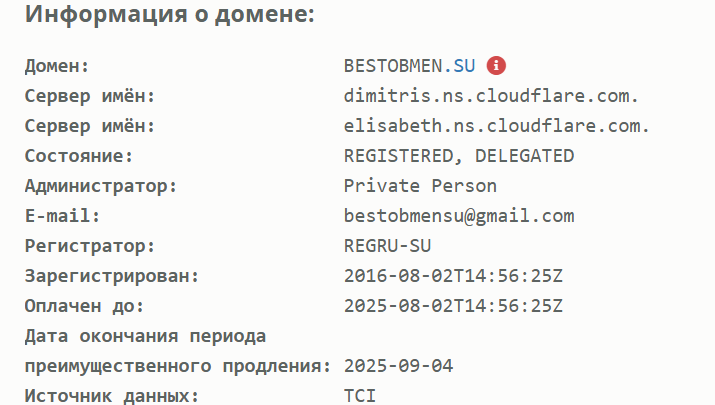The height and width of the screenshot is (405, 715).
Task: Click the Private Person administrator value
Action: [420, 186]
